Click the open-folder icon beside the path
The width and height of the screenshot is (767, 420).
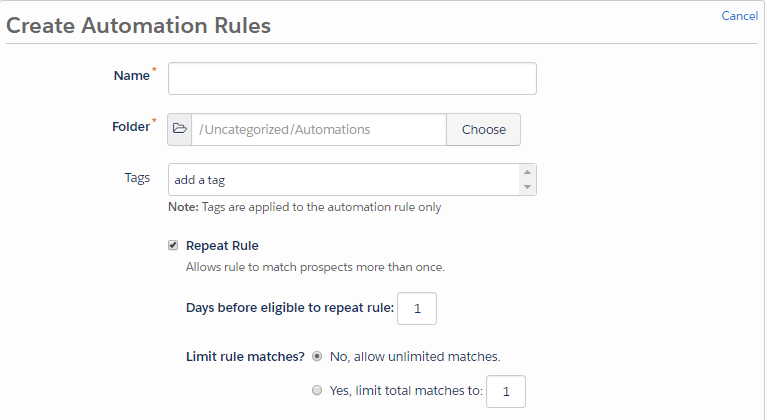pyautogui.click(x=180, y=130)
